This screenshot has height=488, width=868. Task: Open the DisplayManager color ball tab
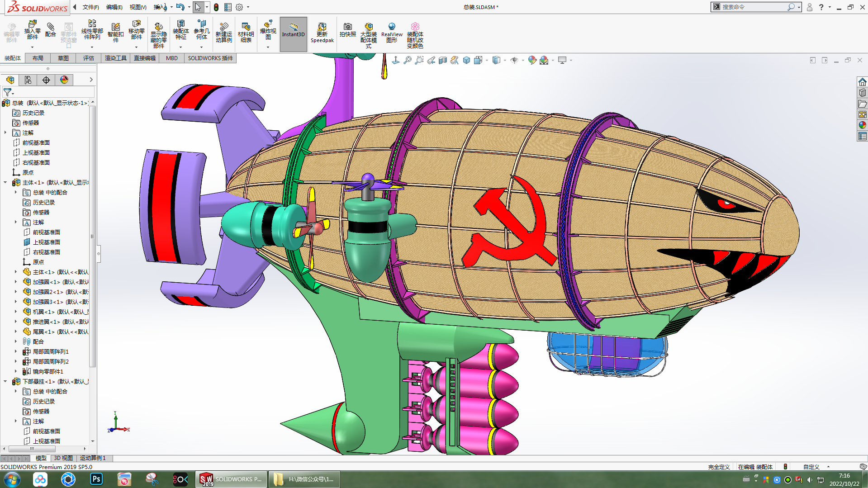tap(64, 80)
